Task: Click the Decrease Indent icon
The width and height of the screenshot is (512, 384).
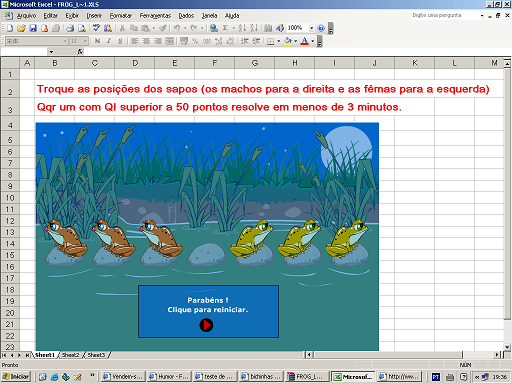Action: pos(245,41)
